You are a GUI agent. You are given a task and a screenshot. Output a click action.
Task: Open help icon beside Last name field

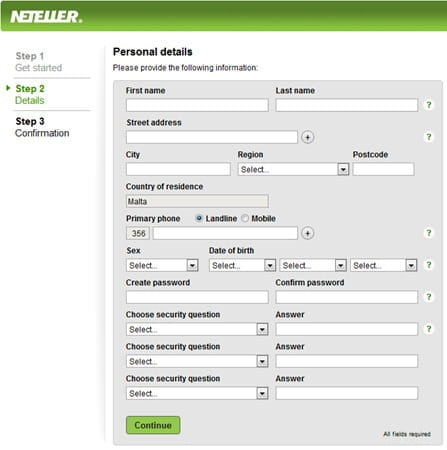[x=429, y=105]
